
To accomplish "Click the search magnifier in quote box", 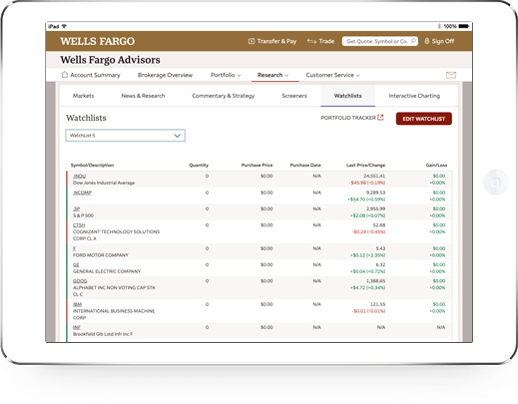I will coord(413,41).
